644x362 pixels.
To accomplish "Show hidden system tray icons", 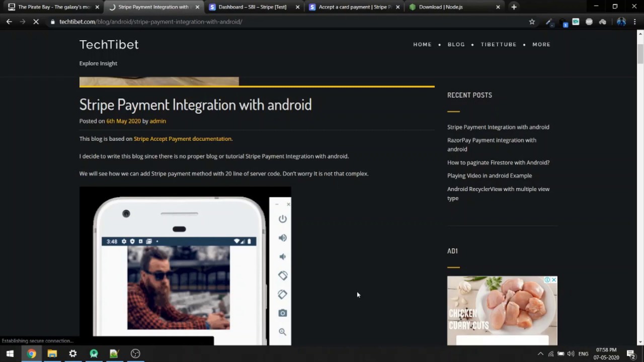I will 541,354.
